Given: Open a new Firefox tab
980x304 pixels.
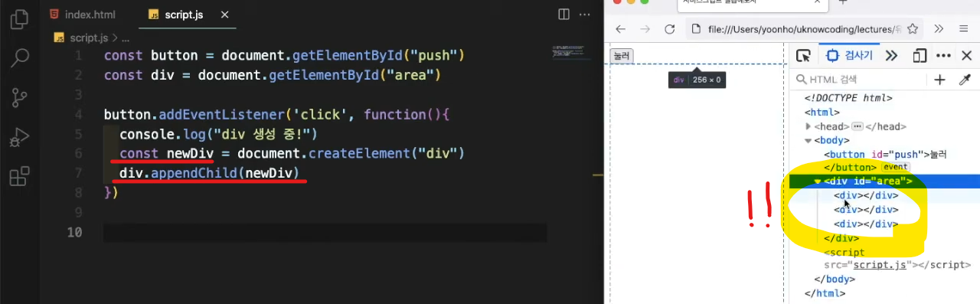Looking at the screenshot, I should tap(843, 2).
